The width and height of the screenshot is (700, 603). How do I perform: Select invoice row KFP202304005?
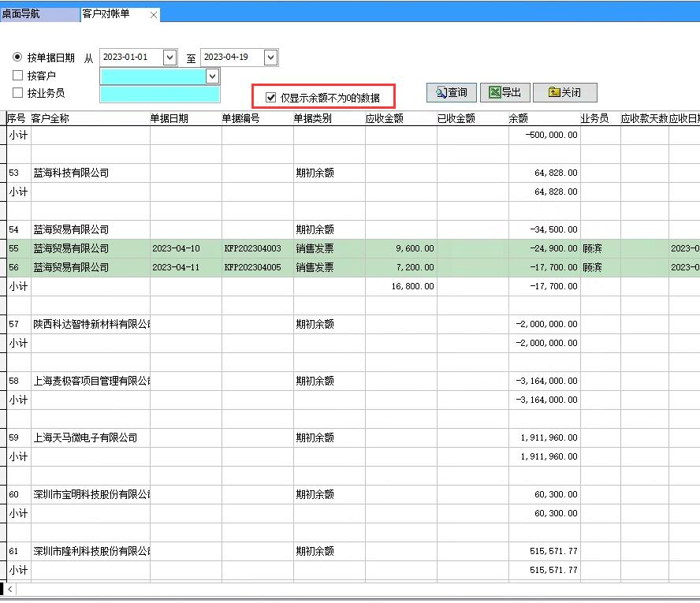pos(252,267)
